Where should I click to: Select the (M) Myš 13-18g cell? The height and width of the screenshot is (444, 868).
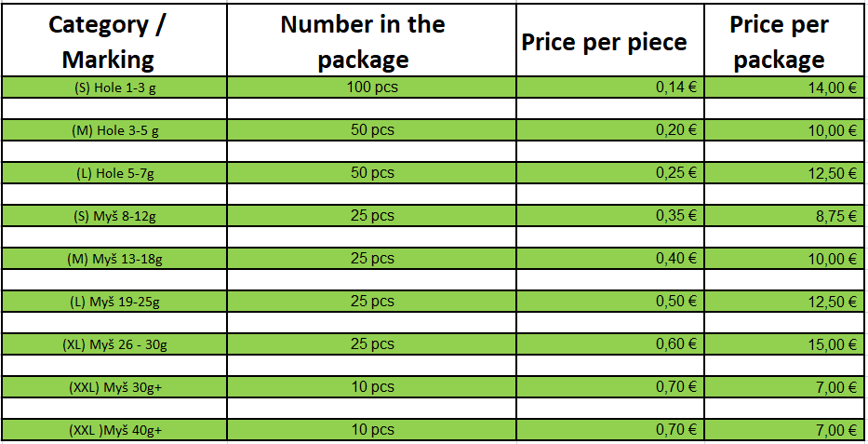(114, 259)
